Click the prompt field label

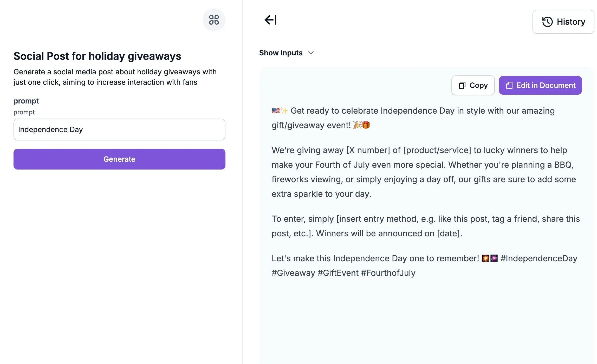tap(26, 101)
